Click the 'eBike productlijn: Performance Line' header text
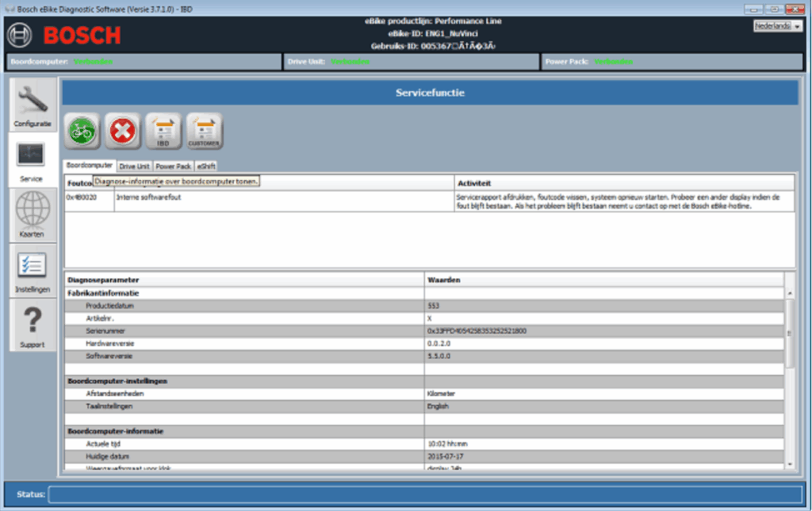Image resolution: width=812 pixels, height=511 pixels. point(433,21)
